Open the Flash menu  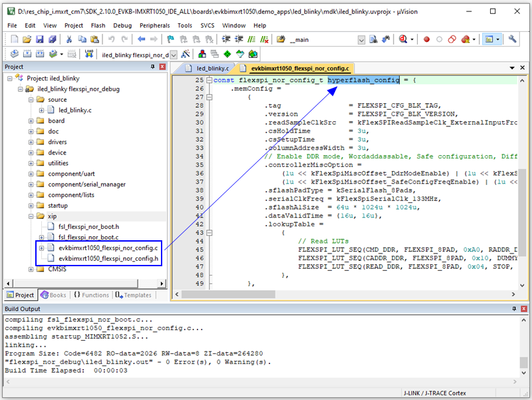(x=98, y=25)
